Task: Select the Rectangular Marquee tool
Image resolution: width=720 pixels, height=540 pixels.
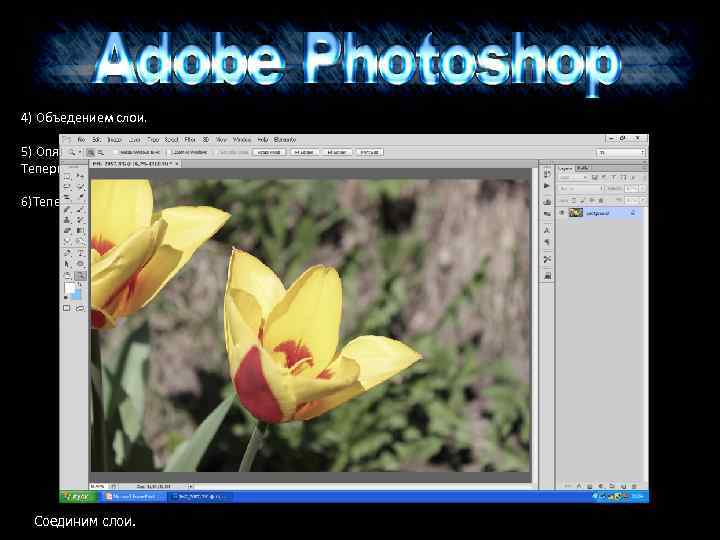Action: click(67, 177)
